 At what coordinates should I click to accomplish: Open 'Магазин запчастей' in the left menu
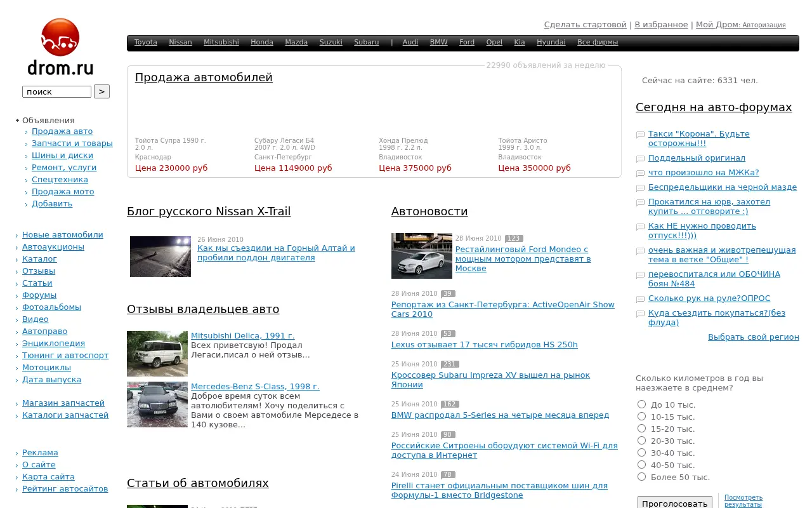pos(63,403)
